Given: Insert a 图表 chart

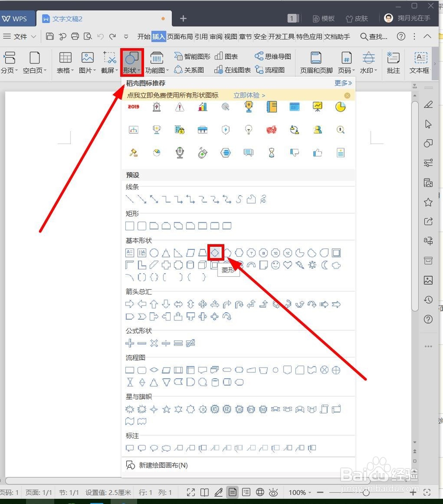Looking at the screenshot, I should (x=226, y=56).
